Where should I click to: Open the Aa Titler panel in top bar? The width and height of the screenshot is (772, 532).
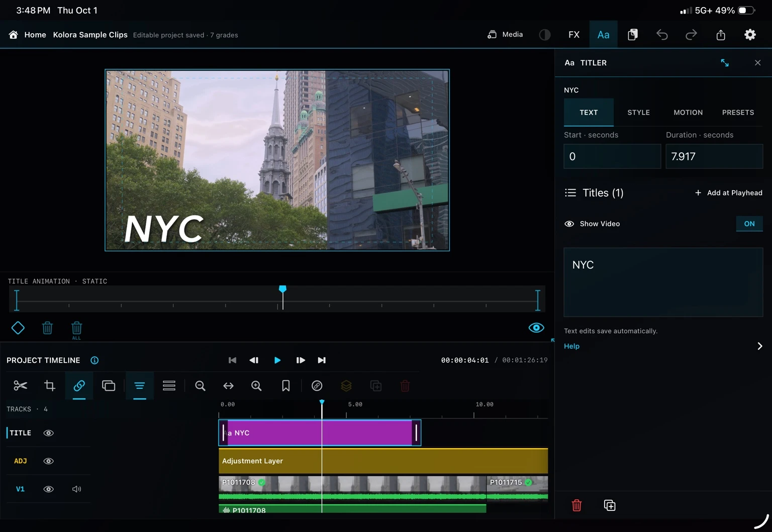pos(603,35)
